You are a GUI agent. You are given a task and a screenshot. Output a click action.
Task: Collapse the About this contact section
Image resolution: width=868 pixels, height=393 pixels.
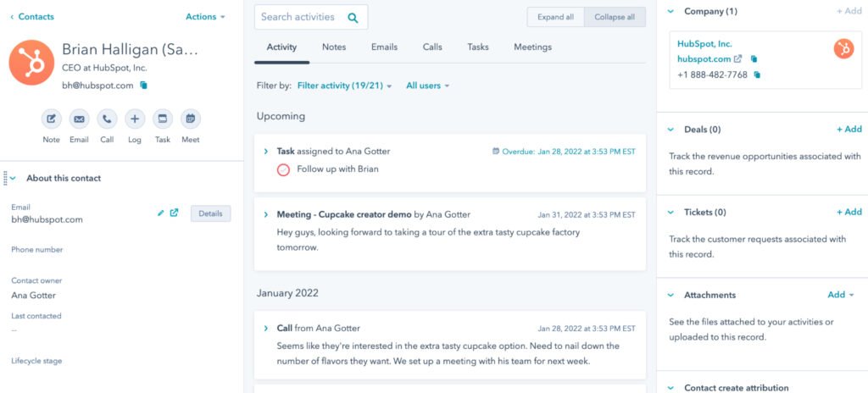coord(13,178)
